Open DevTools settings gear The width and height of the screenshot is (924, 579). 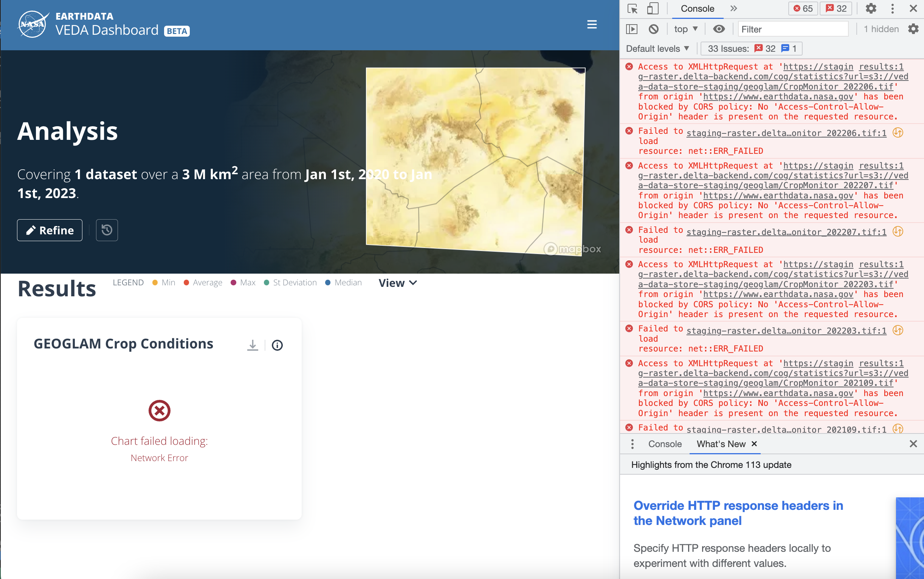(x=871, y=8)
